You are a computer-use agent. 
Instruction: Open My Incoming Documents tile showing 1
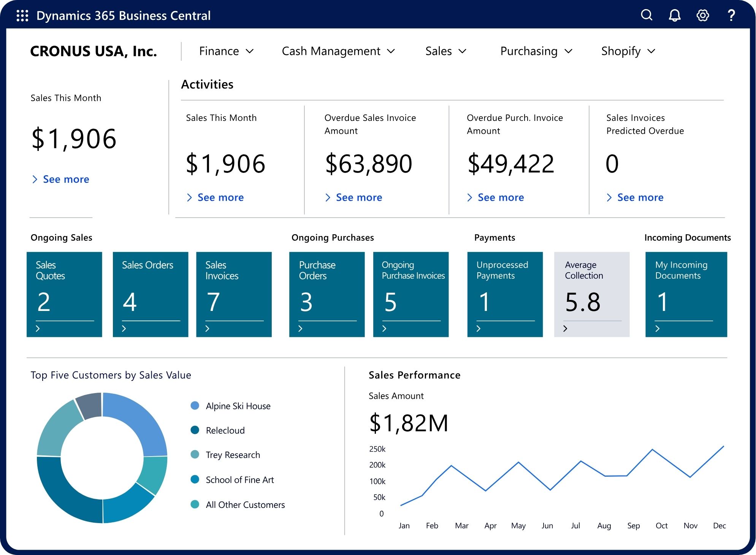click(x=686, y=294)
